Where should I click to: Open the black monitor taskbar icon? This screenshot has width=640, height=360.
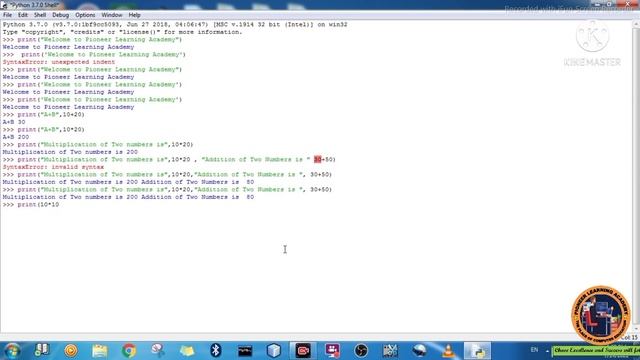[x=245, y=351]
